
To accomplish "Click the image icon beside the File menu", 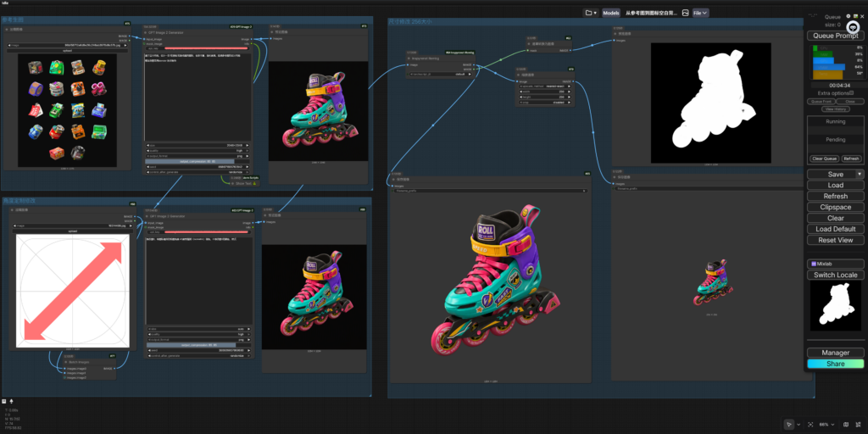I will pyautogui.click(x=685, y=13).
